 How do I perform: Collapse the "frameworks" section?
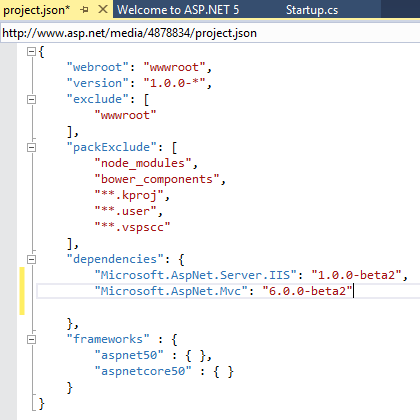coord(31,339)
